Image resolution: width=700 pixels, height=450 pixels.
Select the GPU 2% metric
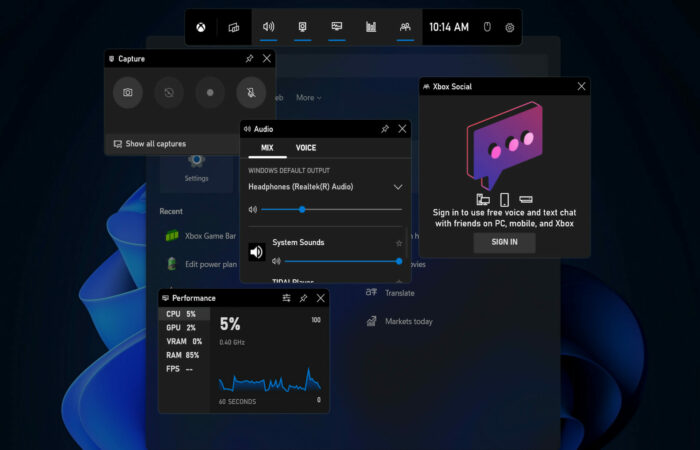pos(184,327)
